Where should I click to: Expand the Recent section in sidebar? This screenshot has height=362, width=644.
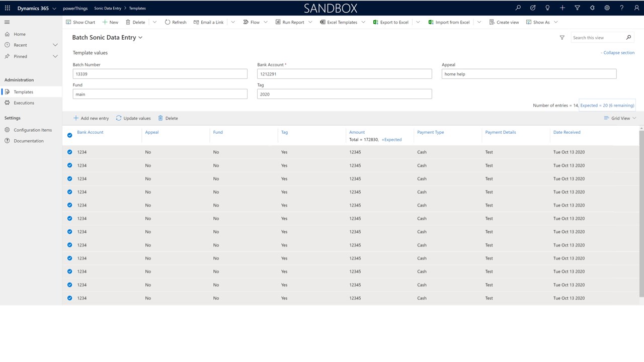[x=55, y=45]
